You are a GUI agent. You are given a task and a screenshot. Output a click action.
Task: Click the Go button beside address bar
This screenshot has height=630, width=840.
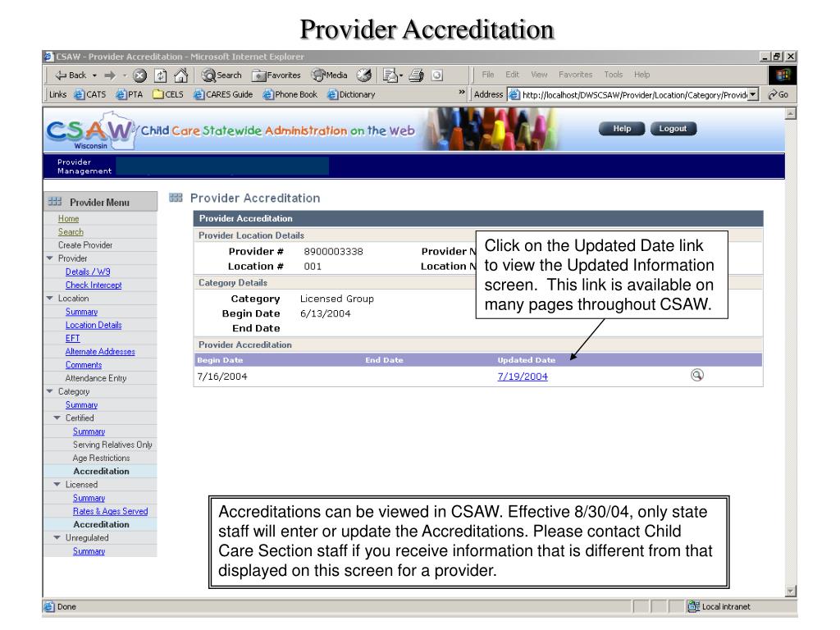click(778, 95)
